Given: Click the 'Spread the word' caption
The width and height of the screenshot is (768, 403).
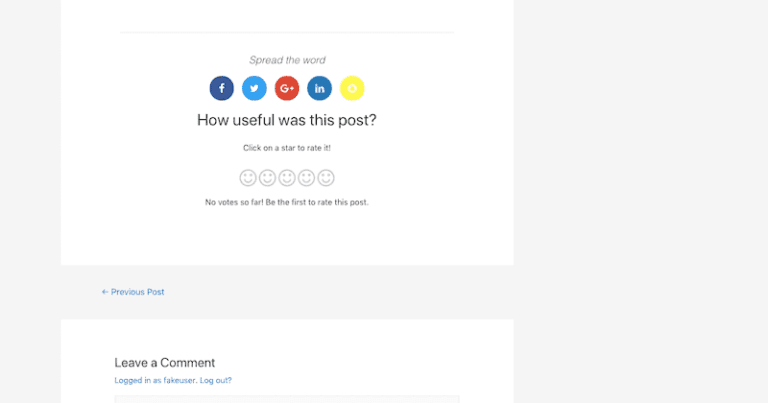Looking at the screenshot, I should coord(287,60).
